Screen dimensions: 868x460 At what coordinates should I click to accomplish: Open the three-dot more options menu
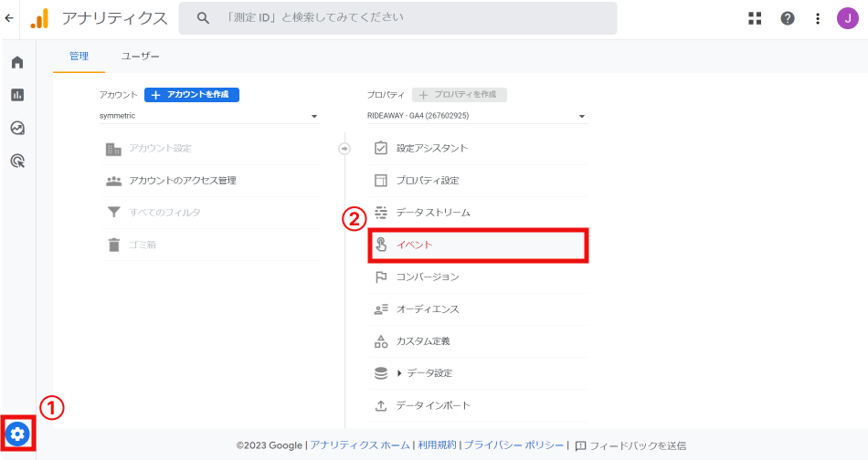(x=818, y=18)
